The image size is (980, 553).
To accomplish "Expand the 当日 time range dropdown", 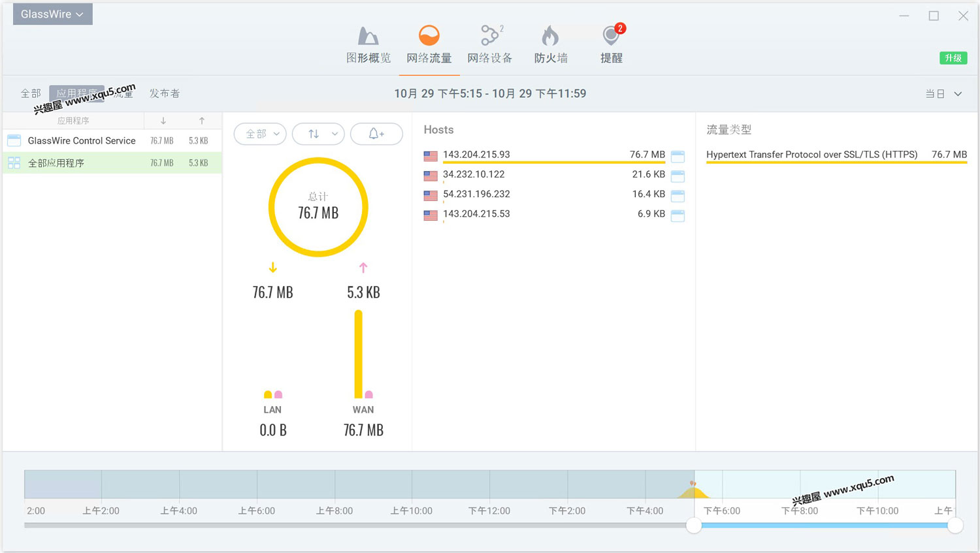I will click(943, 94).
